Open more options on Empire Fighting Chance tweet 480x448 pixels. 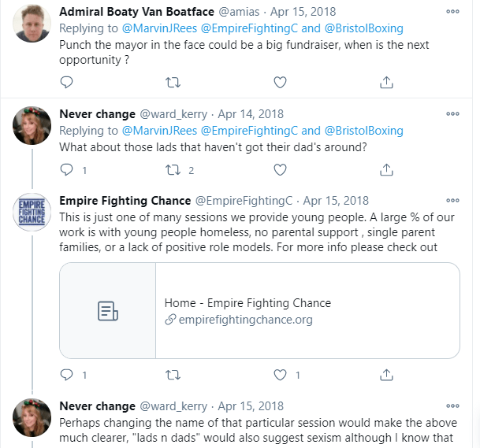point(452,201)
